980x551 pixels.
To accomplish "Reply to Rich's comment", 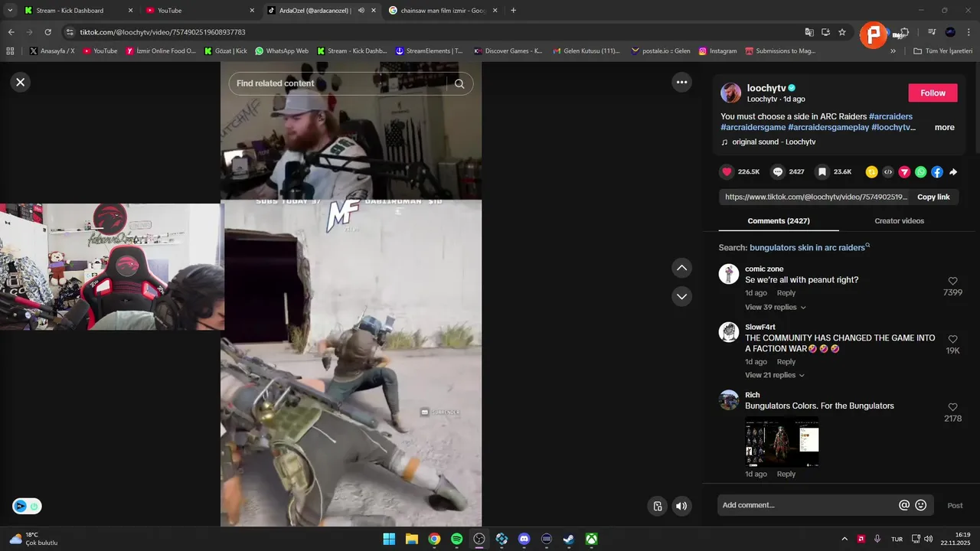I will [x=786, y=474].
